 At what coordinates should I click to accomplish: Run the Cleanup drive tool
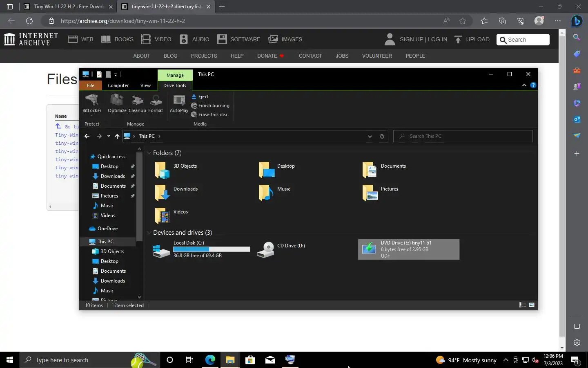click(137, 103)
